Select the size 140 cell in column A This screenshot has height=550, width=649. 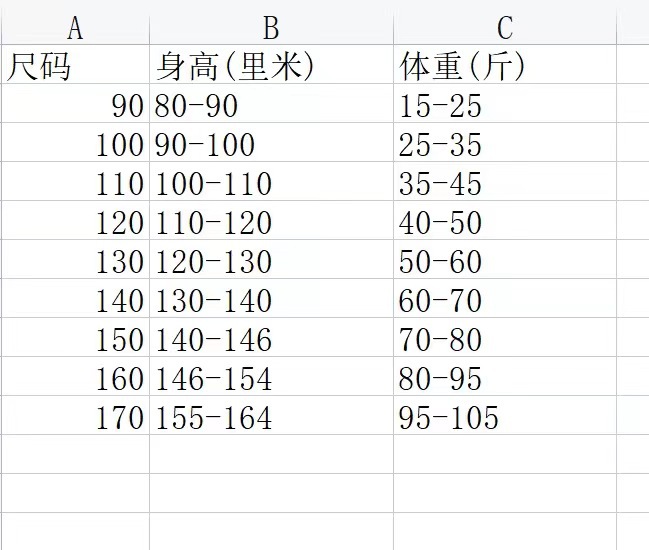tap(75, 300)
